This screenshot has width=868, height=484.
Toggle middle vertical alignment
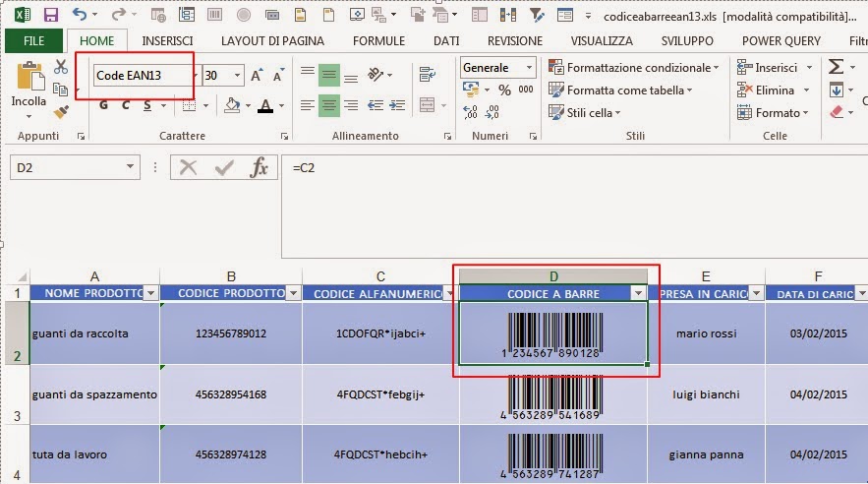click(329, 75)
